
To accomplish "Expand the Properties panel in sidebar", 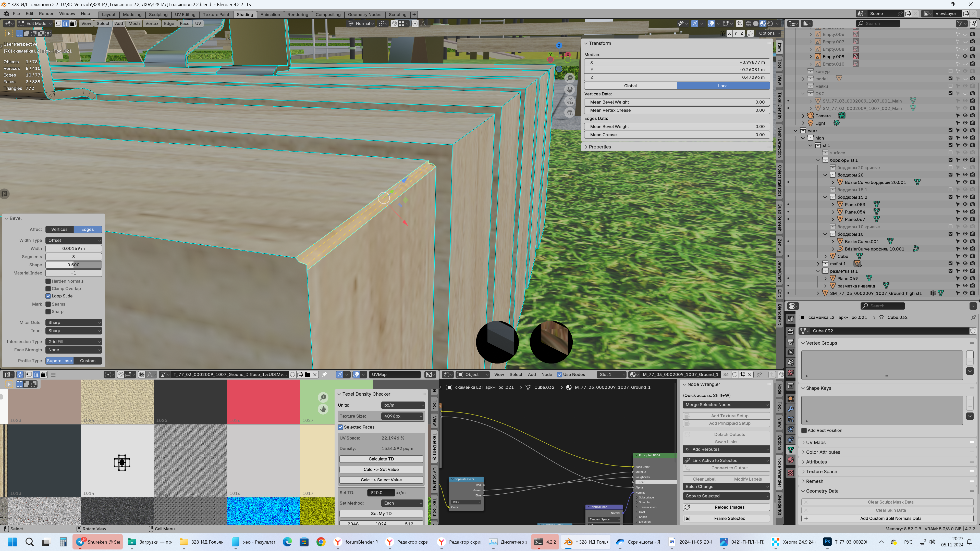I will [599, 147].
